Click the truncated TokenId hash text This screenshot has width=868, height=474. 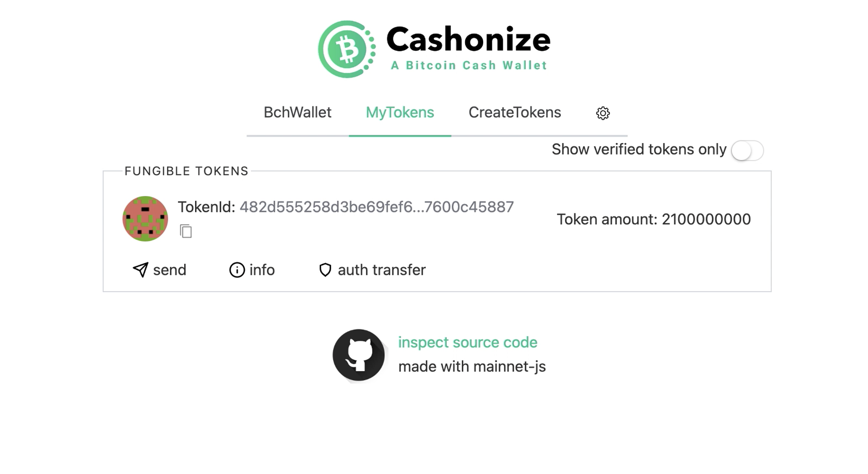pyautogui.click(x=376, y=208)
